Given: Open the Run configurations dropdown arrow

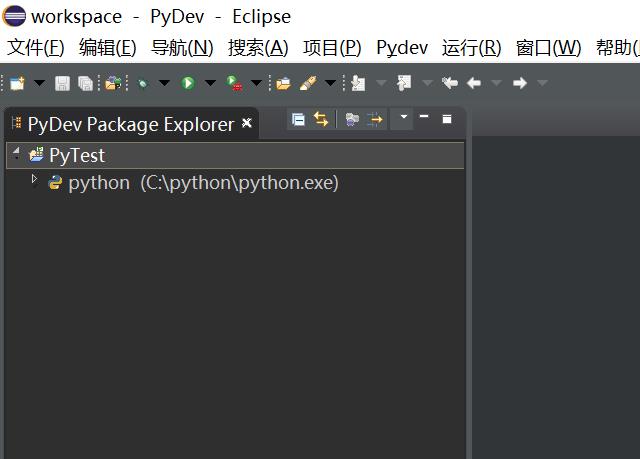Looking at the screenshot, I should (x=210, y=83).
